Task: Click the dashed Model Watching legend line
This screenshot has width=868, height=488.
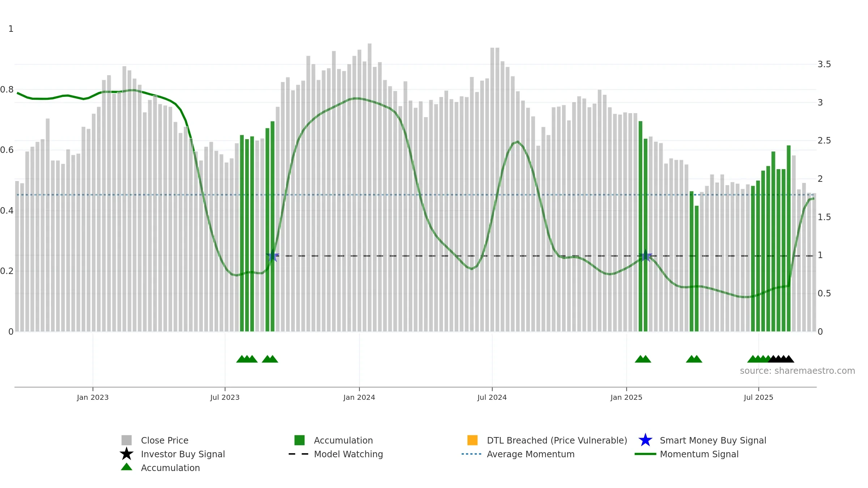Action: coord(299,454)
